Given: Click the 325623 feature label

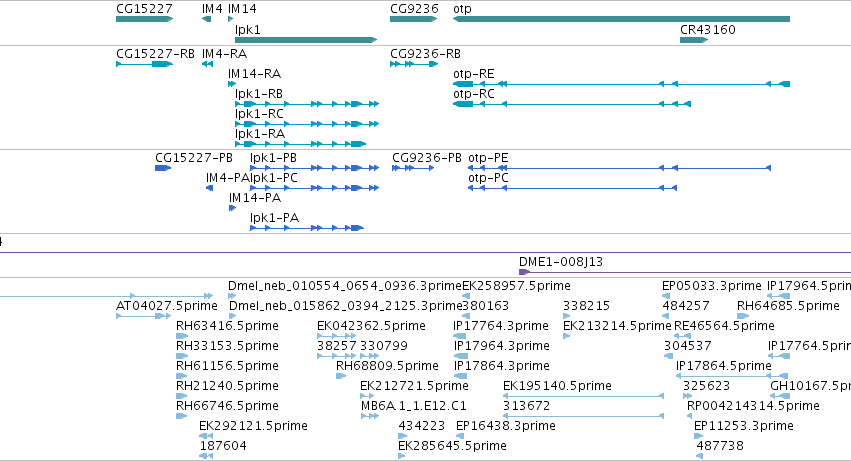Looking at the screenshot, I should click(x=706, y=386).
